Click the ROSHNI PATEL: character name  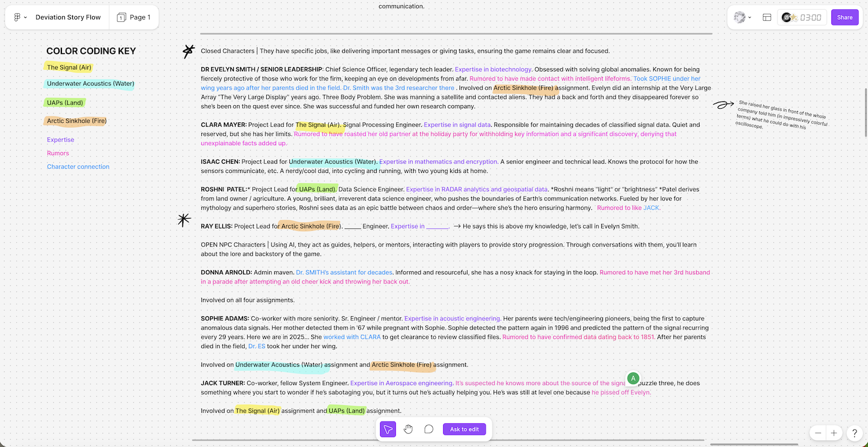(224, 190)
